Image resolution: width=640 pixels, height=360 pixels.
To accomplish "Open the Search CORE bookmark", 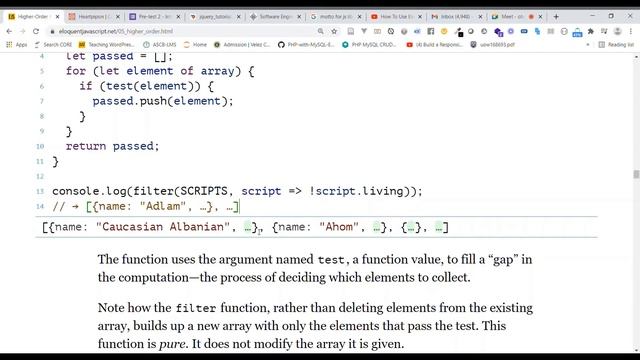I will click(x=53, y=44).
